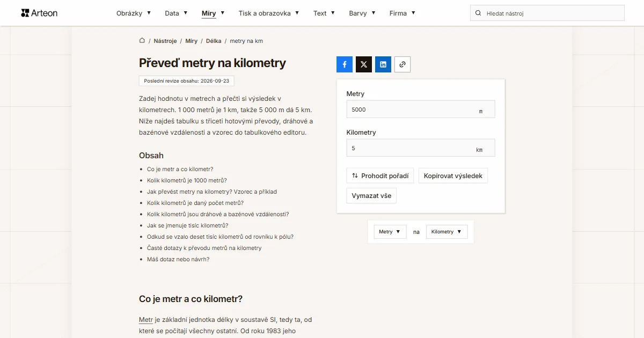Open the Obrázky menu
This screenshot has height=338, width=644.
134,13
